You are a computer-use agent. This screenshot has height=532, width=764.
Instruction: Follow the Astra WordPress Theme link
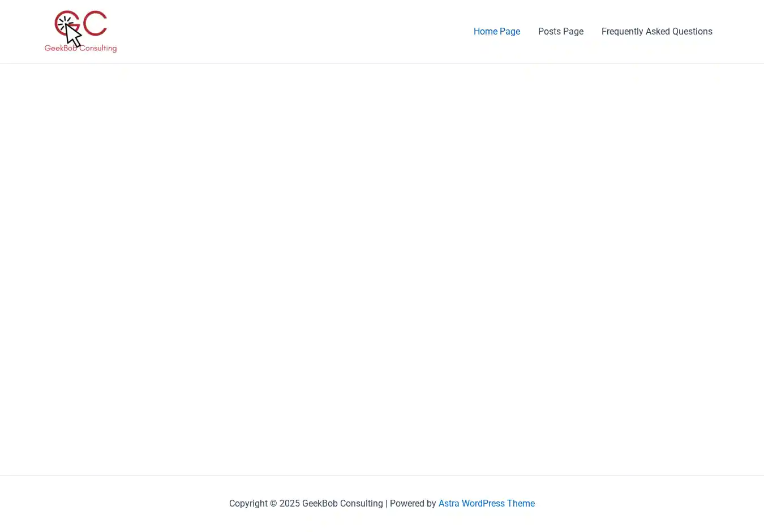[x=486, y=504]
